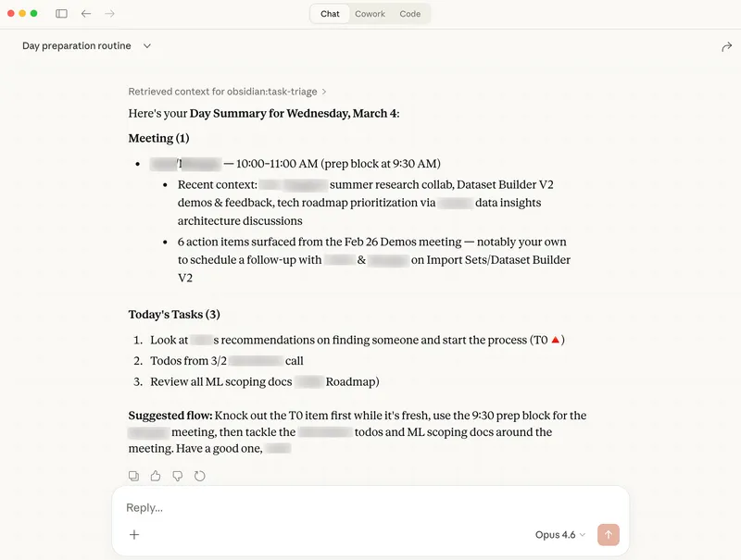
Task: Share the conversation via the share icon
Action: coord(726,44)
